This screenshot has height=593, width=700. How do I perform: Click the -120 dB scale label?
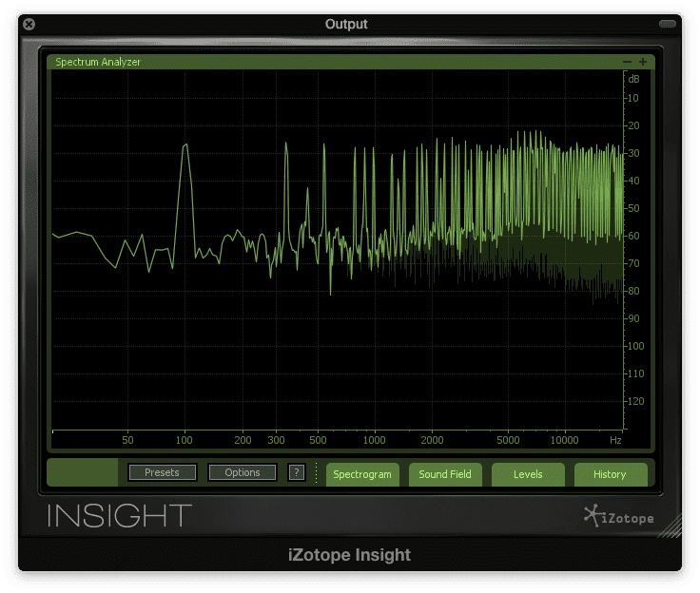pyautogui.click(x=634, y=401)
